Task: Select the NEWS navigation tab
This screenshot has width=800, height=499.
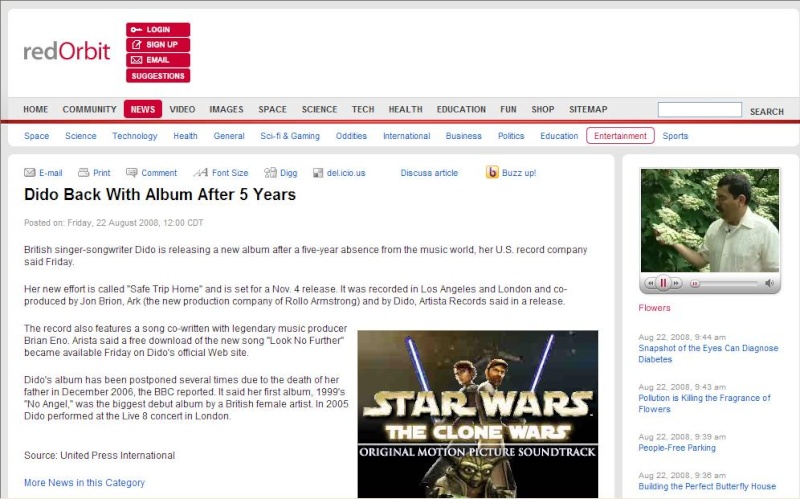Action: (143, 109)
